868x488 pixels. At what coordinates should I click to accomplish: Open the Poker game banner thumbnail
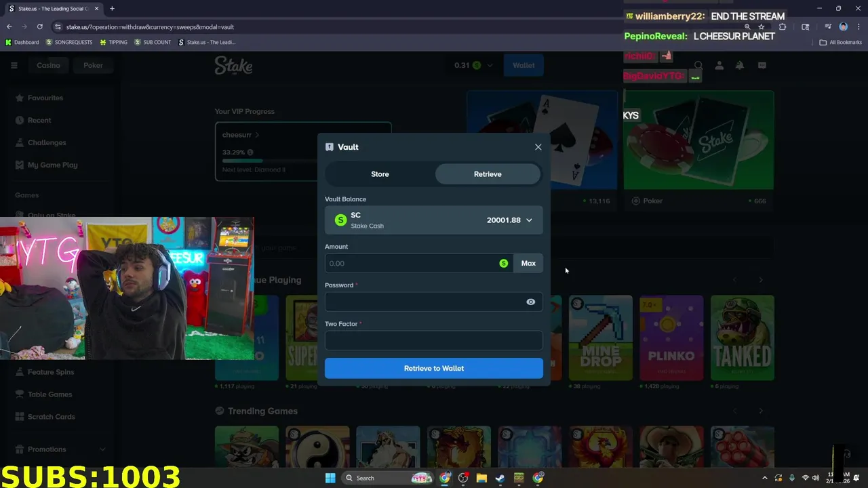click(698, 140)
